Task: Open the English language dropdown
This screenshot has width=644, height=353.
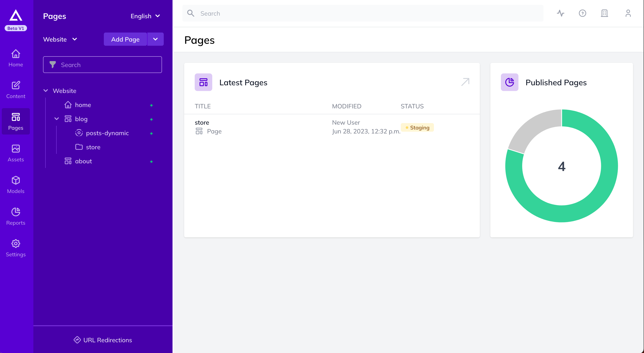Action: tap(145, 16)
